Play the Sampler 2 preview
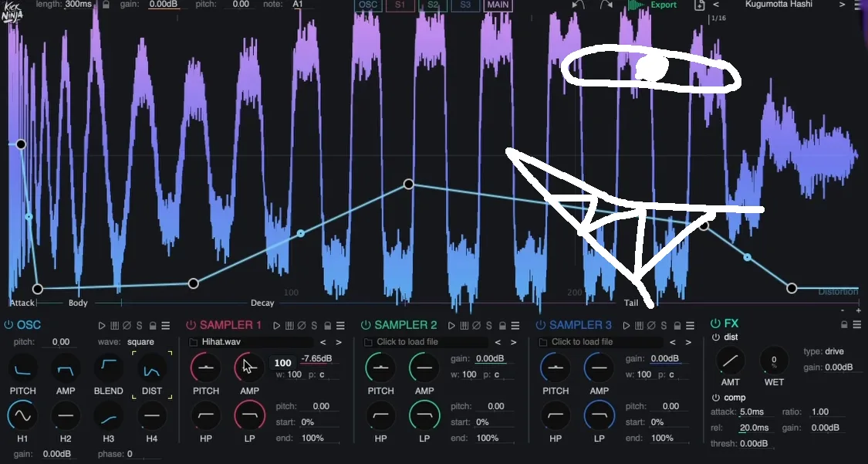 tap(451, 326)
